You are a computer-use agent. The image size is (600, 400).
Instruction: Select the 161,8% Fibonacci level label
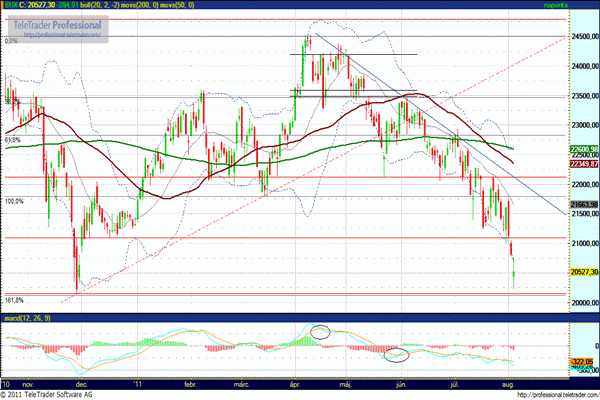[14, 300]
